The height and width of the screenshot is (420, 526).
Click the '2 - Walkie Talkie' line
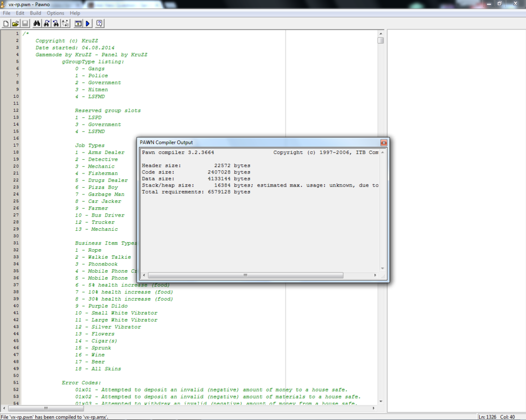tap(103, 257)
